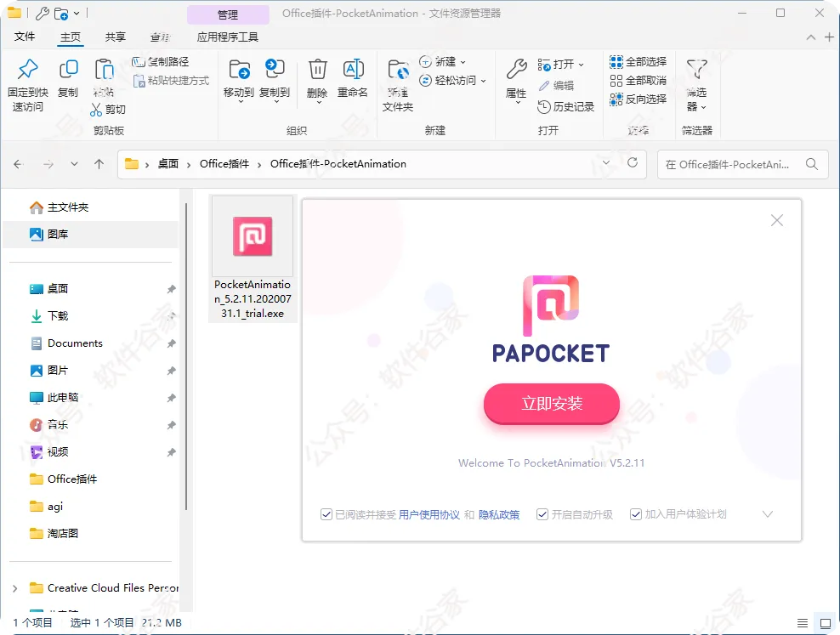Open 此电脑 in the navigation pane
Viewport: 840px width, 635px height.
(91, 397)
